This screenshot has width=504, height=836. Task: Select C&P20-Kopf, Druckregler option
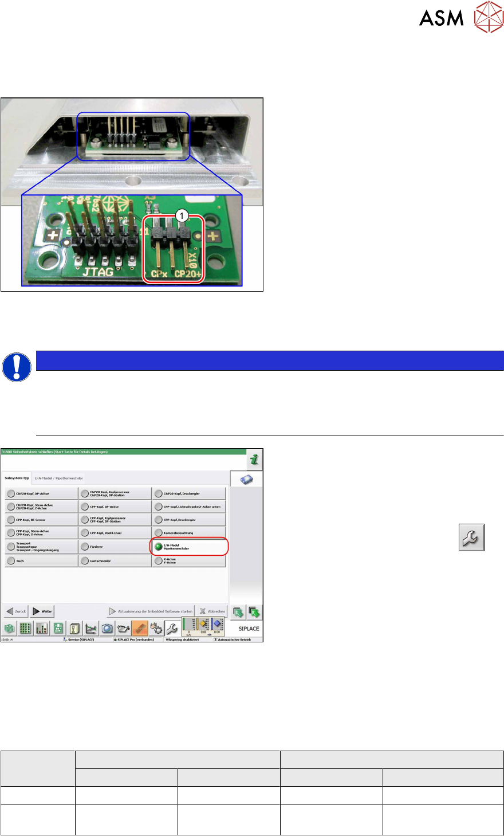click(x=189, y=493)
